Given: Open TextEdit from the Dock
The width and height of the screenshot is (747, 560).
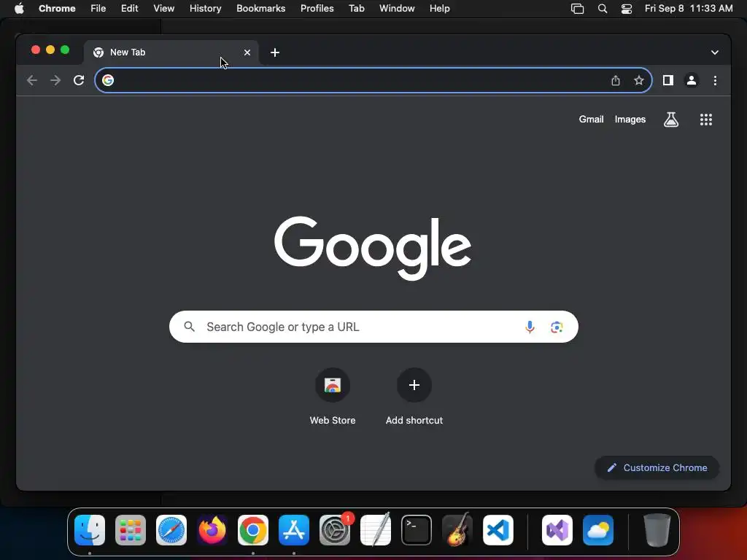Looking at the screenshot, I should 376,530.
